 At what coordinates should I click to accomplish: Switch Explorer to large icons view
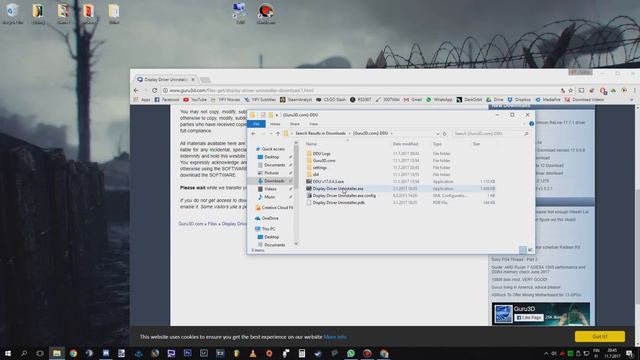(530, 250)
